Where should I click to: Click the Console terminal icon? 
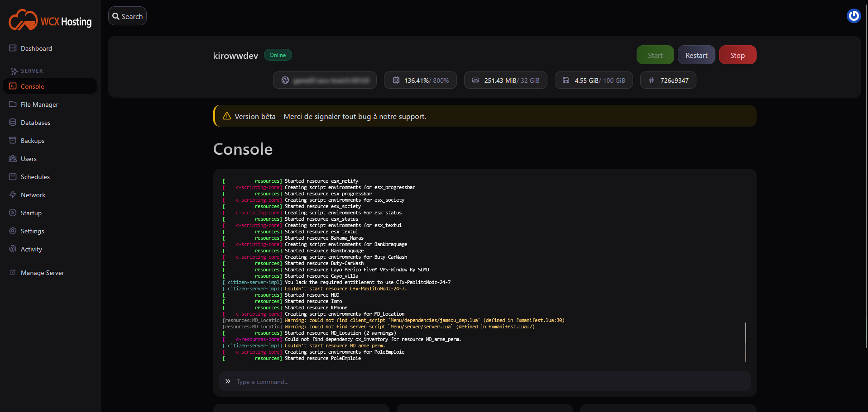click(13, 86)
